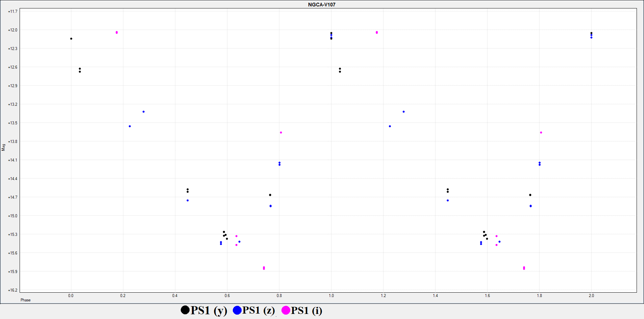Pick the magenta point near phase 0.18
Image resolution: width=644 pixels, height=319 pixels.
tap(117, 32)
